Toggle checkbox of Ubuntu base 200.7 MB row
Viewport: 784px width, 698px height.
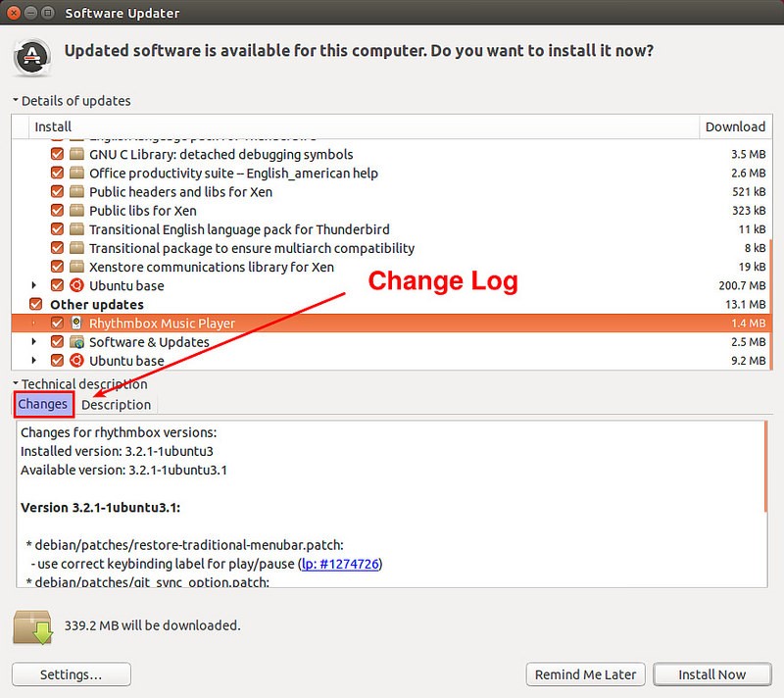click(x=57, y=285)
